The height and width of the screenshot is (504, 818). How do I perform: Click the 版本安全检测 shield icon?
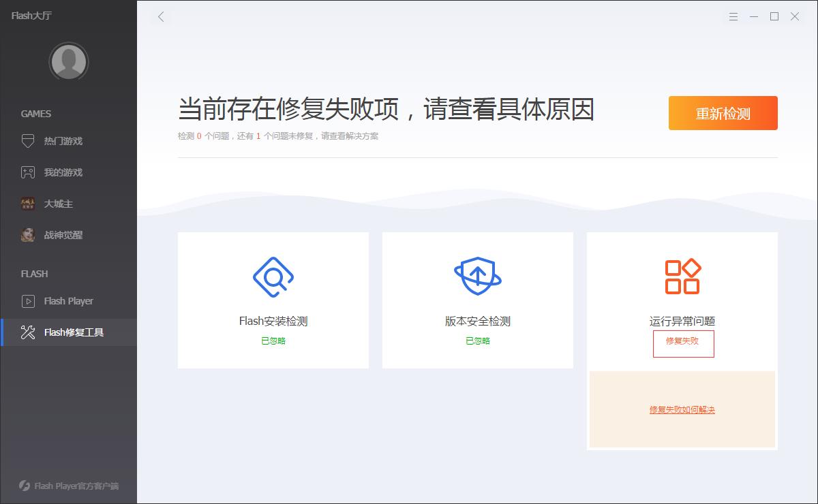(x=477, y=277)
